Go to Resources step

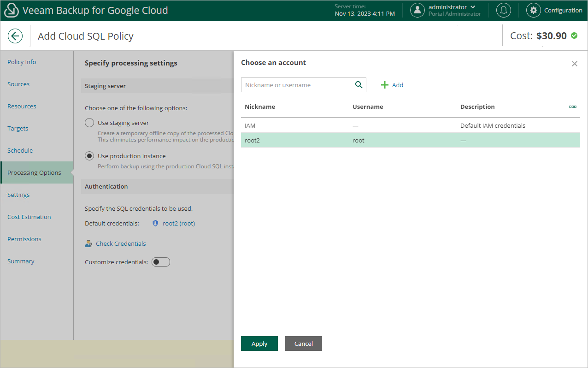pyautogui.click(x=22, y=106)
